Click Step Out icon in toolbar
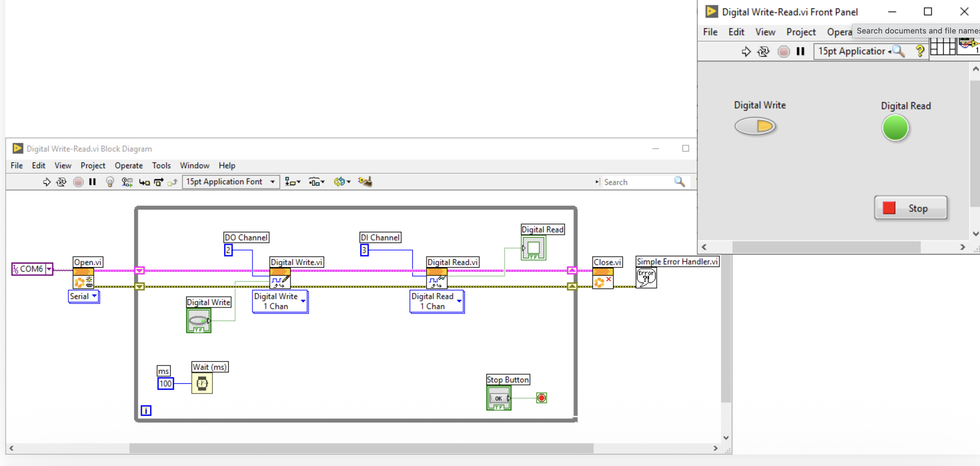The height and width of the screenshot is (466, 980). (x=173, y=182)
